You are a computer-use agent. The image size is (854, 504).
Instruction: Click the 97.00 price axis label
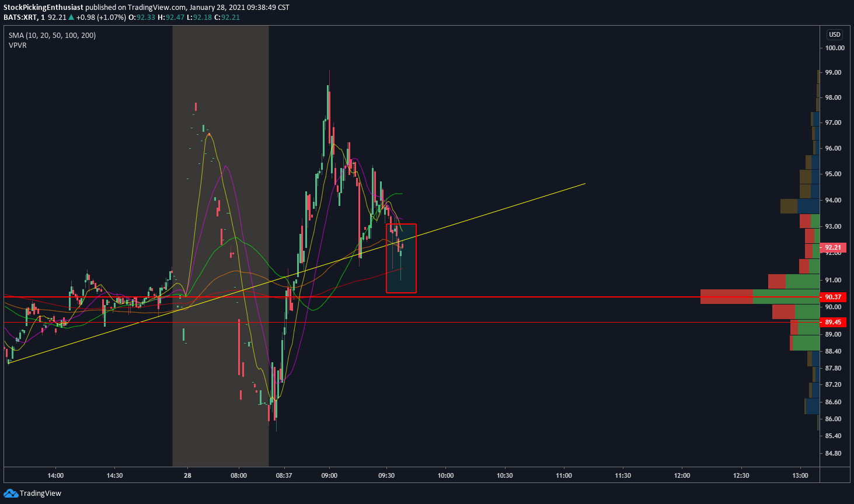833,123
